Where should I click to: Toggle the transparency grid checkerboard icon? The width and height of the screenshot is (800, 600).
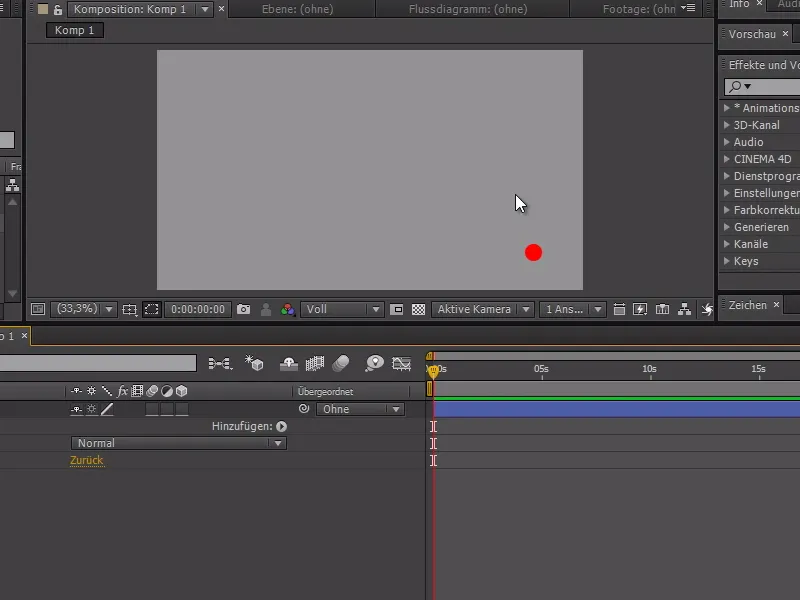pos(416,310)
